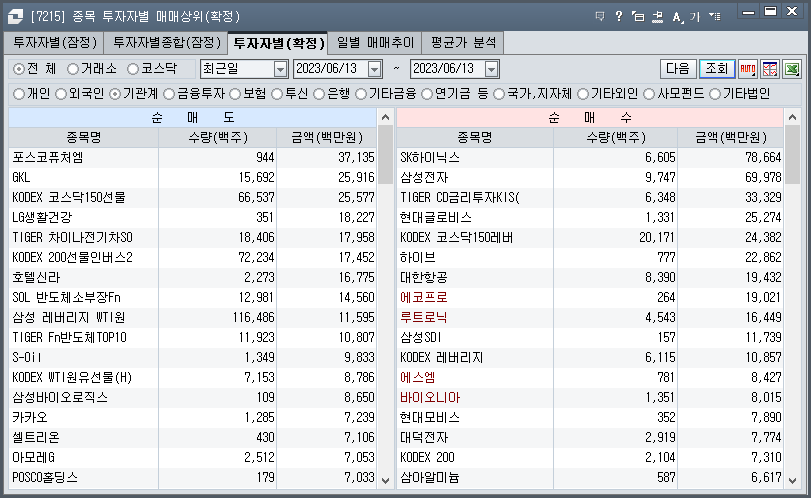
Task: Click the 다음 button
Action: [678, 69]
